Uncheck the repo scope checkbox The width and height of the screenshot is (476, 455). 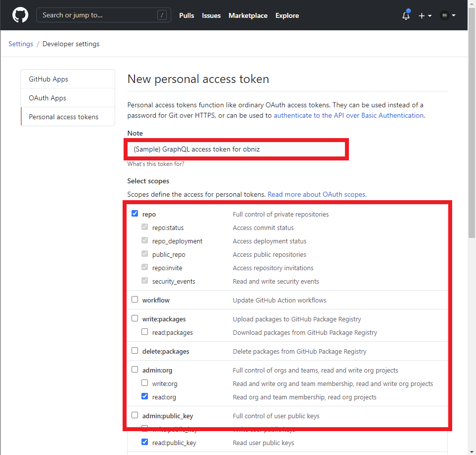click(x=135, y=214)
